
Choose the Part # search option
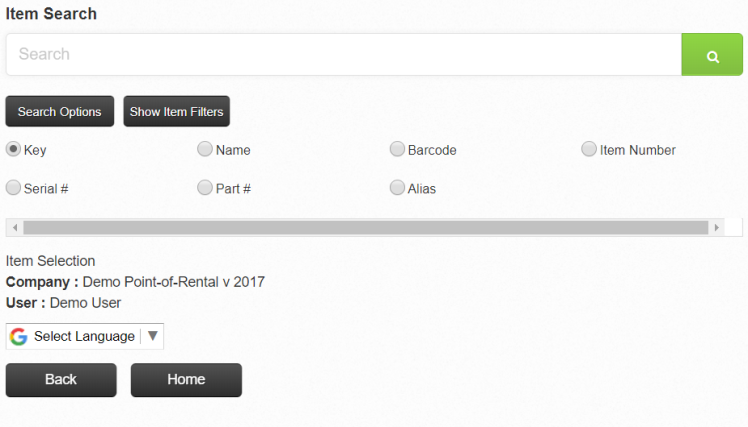coord(205,187)
